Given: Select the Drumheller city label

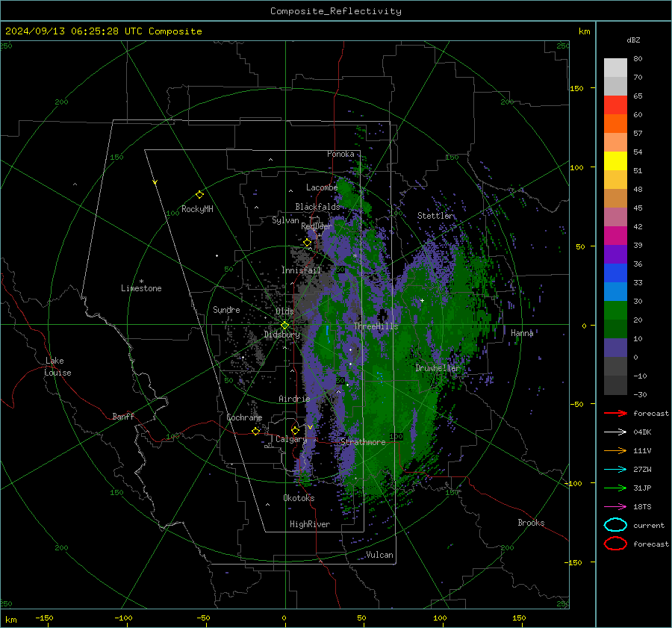Looking at the screenshot, I should click(438, 368).
